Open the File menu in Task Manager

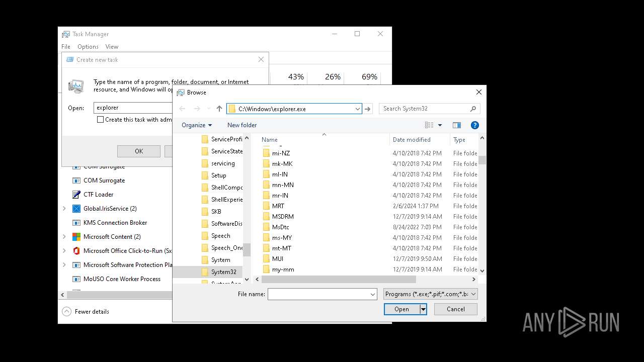coord(66,47)
